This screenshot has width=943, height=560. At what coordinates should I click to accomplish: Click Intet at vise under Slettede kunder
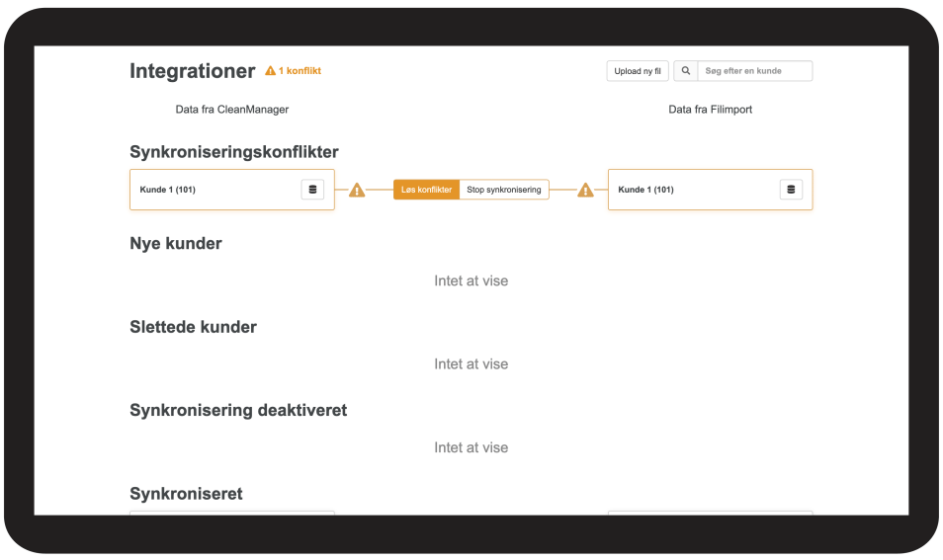point(471,364)
